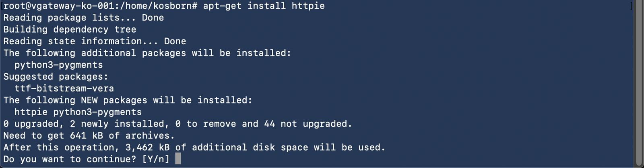Click the "Reading state information... Done" line
This screenshot has width=644, height=168.
(x=95, y=41)
